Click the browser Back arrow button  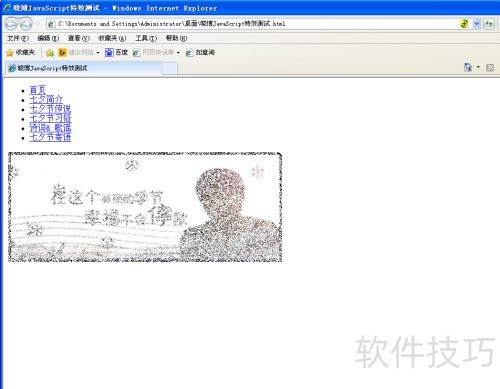coord(11,24)
